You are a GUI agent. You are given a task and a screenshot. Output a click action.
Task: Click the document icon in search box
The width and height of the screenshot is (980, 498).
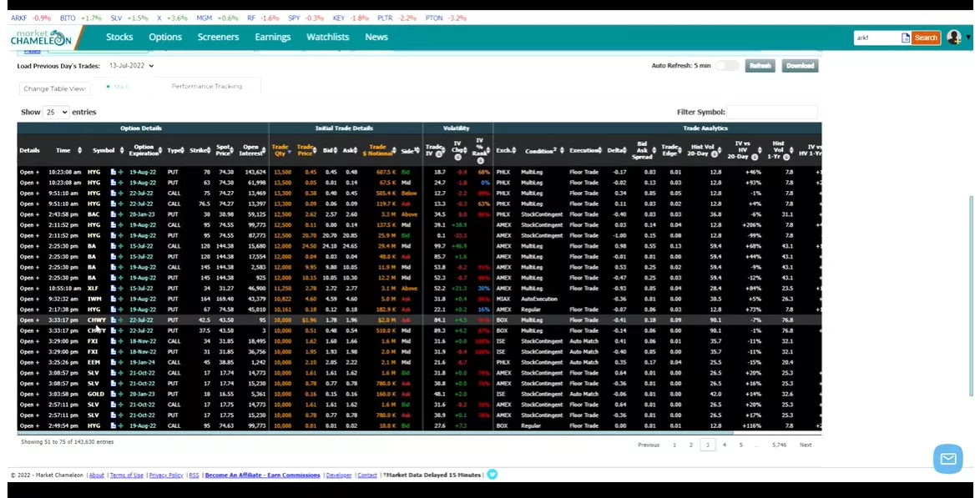click(x=905, y=38)
